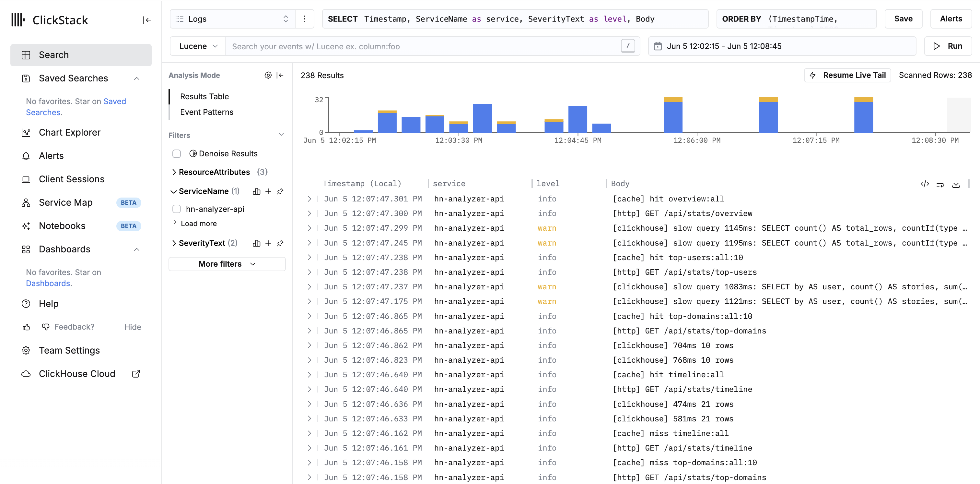Screen dimensions: 980x484
Task: Select the Results Table mode
Action: coord(204,97)
